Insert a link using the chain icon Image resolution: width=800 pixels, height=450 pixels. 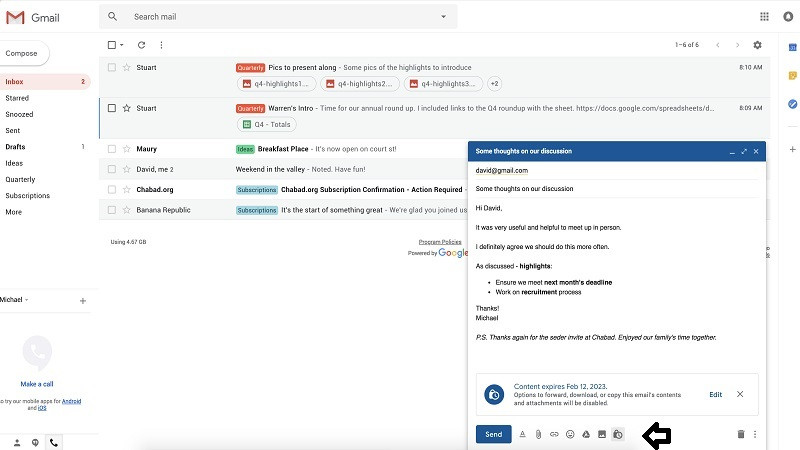554,434
